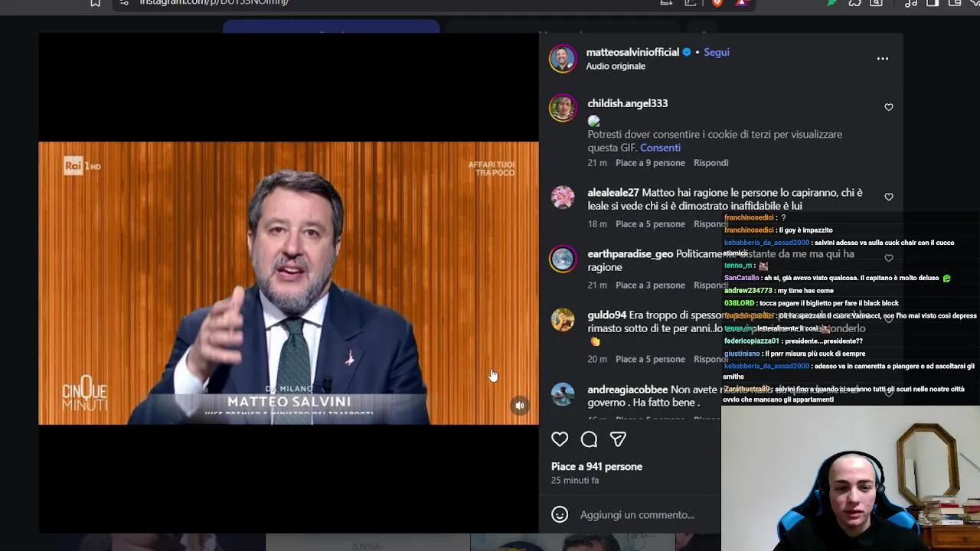The width and height of the screenshot is (980, 551).
Task: Open the Audio originale link
Action: click(x=616, y=66)
